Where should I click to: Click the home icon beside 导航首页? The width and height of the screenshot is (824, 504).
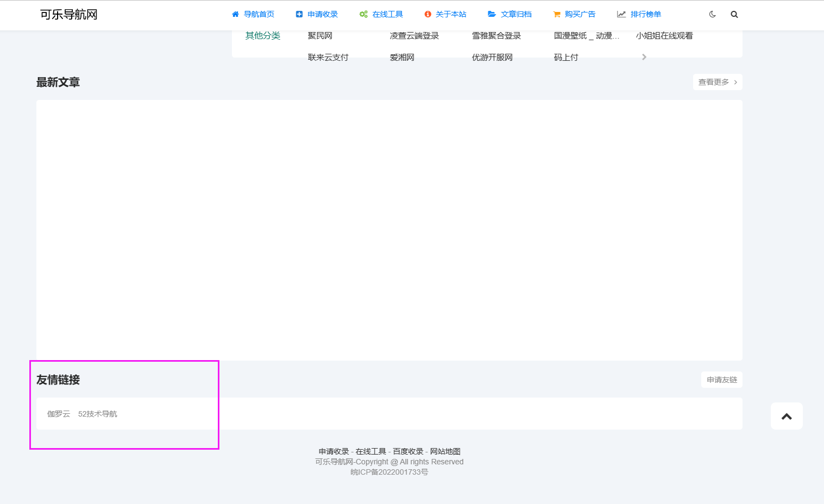[235, 15]
